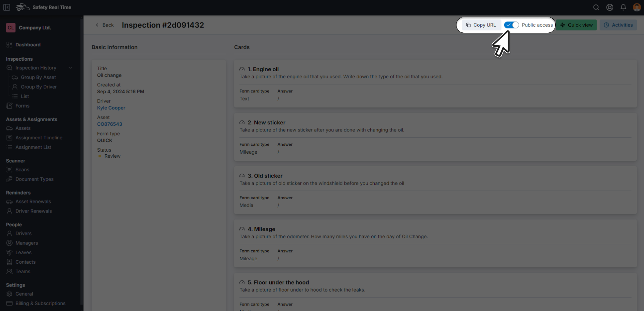Viewport: 644px width, 311px height.
Task: Click the search magnifier icon
Action: [596, 7]
